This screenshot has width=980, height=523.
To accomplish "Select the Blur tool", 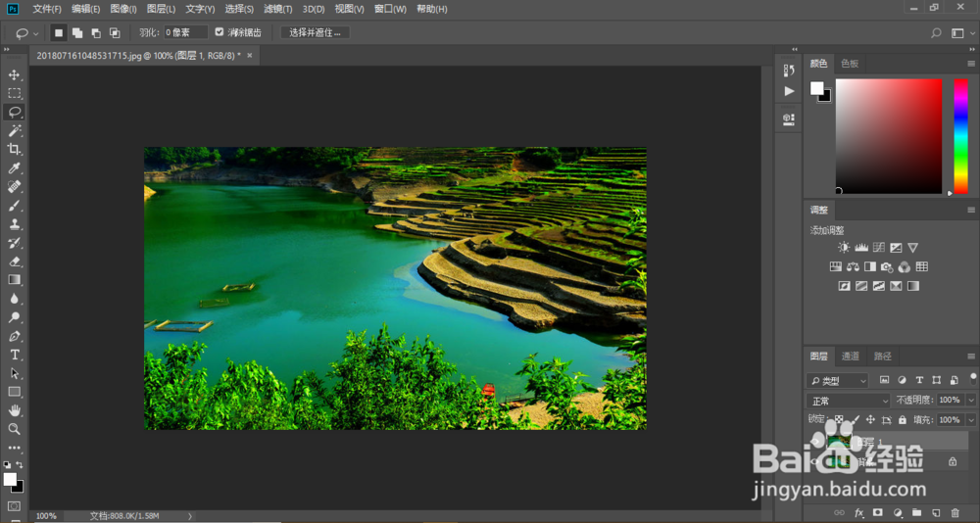I will point(14,299).
